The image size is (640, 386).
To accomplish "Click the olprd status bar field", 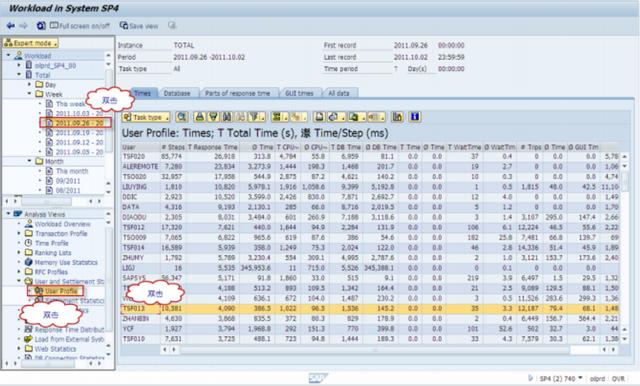I will 597,379.
